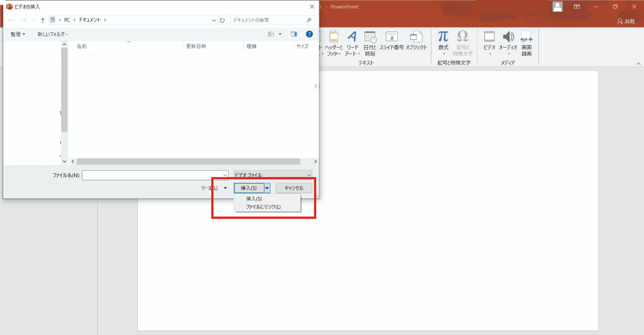Open the view options dropdown in the dialog
Image resolution: width=644 pixels, height=335 pixels.
pyautogui.click(x=280, y=34)
